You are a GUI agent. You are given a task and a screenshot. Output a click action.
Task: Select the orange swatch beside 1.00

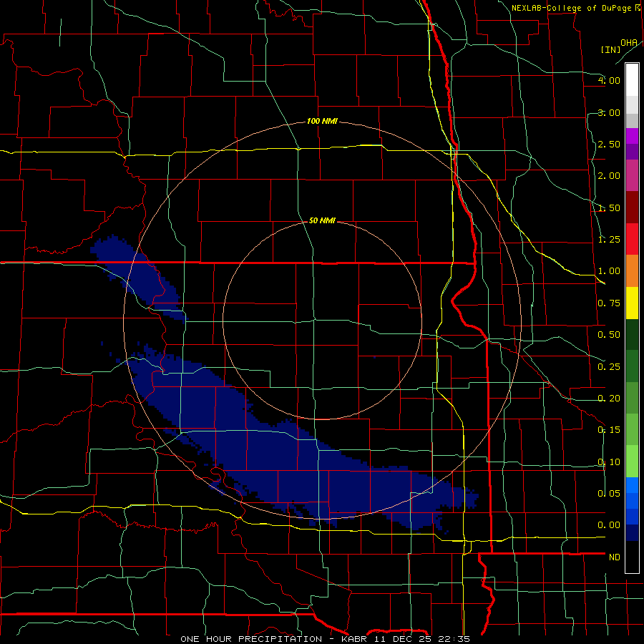click(x=632, y=271)
